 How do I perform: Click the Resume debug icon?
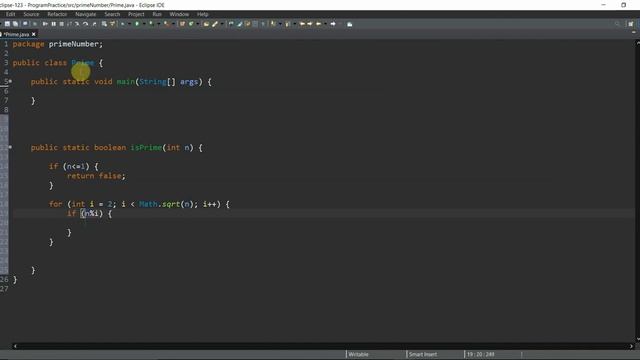click(x=45, y=24)
